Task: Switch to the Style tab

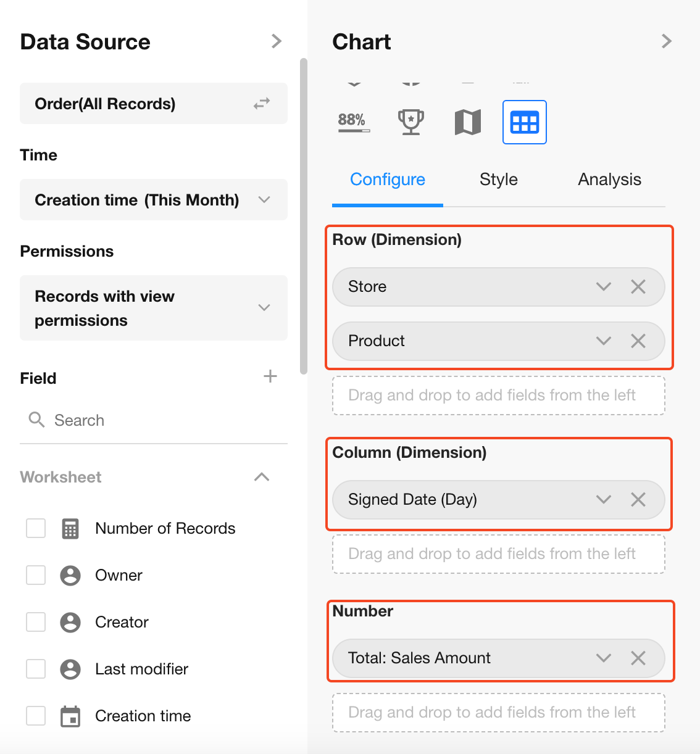Action: point(498,180)
